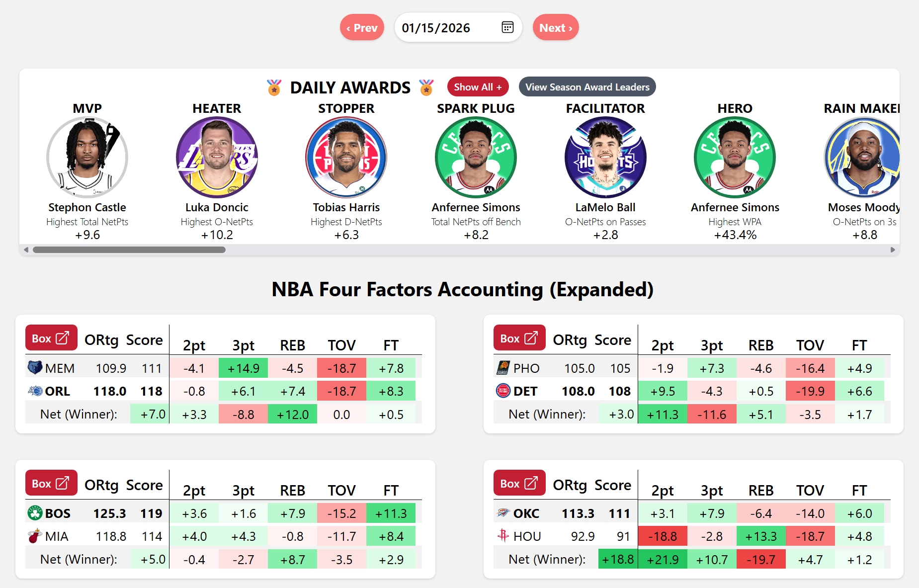Click the Orlando Magic team logo
The image size is (919, 588).
[35, 391]
